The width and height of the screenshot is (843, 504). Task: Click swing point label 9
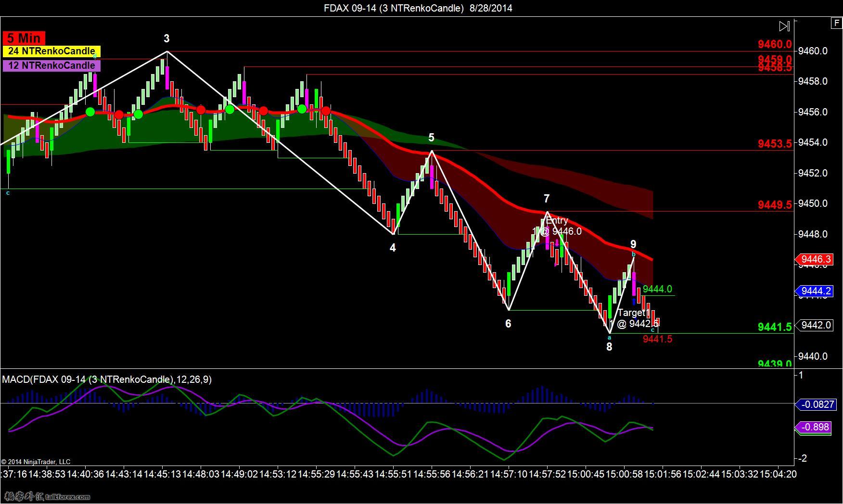pos(633,244)
